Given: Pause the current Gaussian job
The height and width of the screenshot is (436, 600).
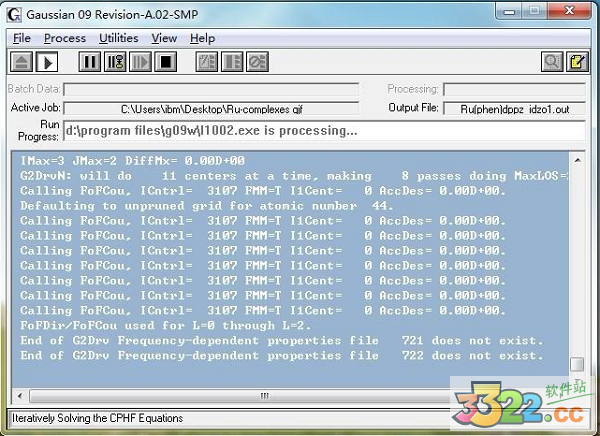Looking at the screenshot, I should (x=90, y=62).
